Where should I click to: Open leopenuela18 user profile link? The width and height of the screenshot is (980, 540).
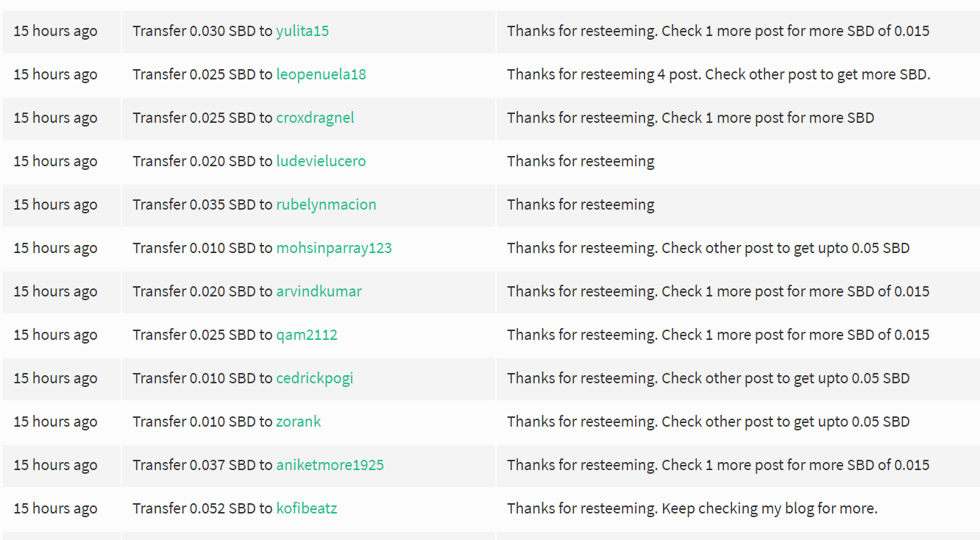pyautogui.click(x=321, y=74)
